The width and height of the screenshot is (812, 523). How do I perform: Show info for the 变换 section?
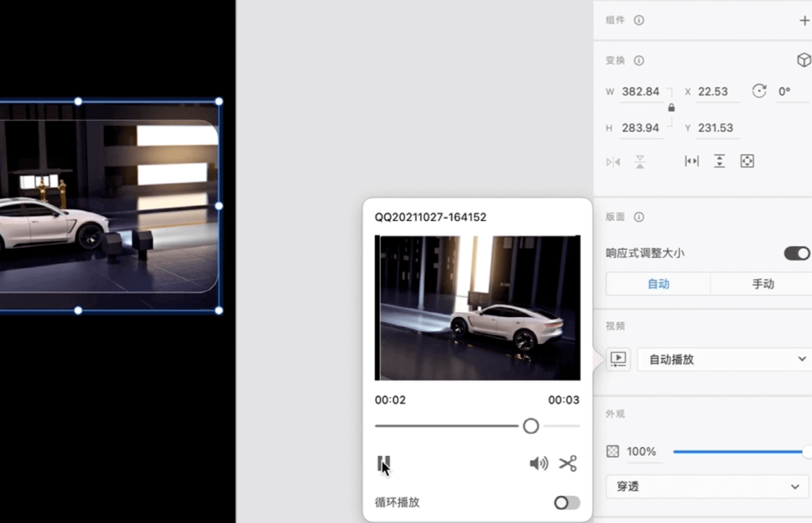(639, 60)
